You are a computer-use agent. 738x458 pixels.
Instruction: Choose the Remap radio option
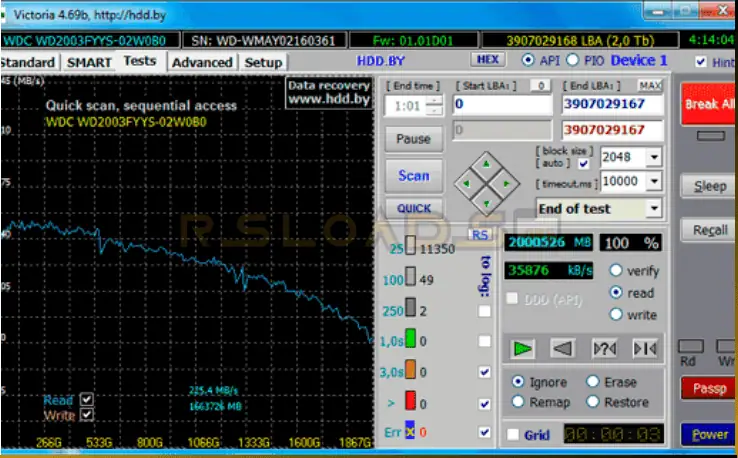(516, 402)
